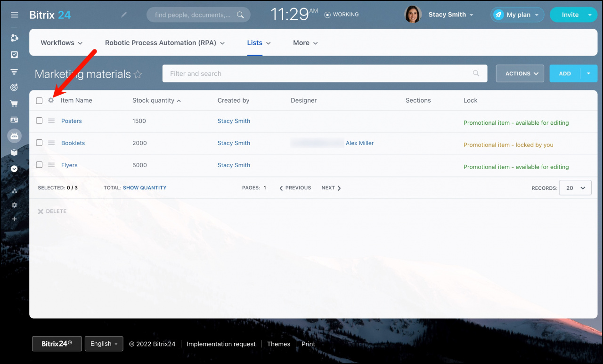This screenshot has width=603, height=364.
Task: Click SHOW QUANTITY link
Action: coord(145,187)
